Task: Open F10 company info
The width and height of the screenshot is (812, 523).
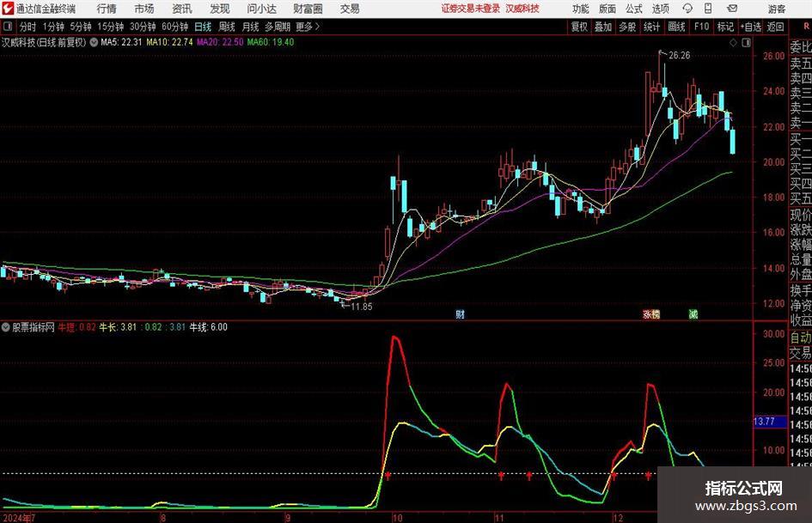Action: click(701, 27)
